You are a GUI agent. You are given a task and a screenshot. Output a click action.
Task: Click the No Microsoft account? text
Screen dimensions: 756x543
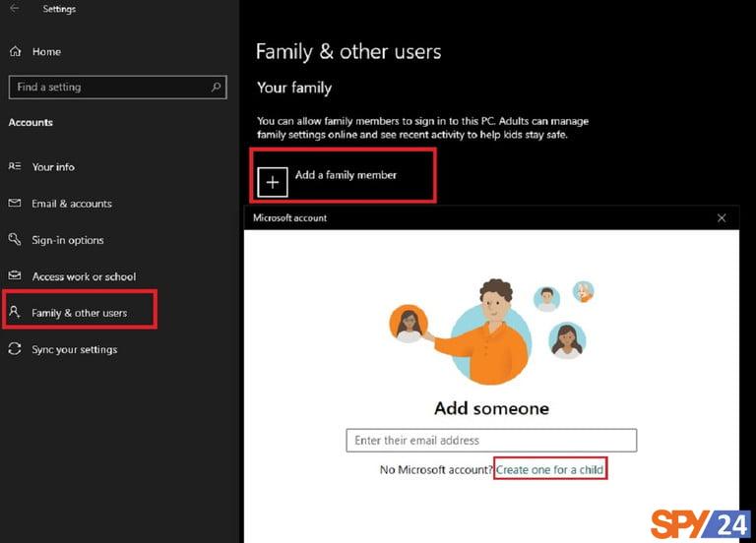436,469
